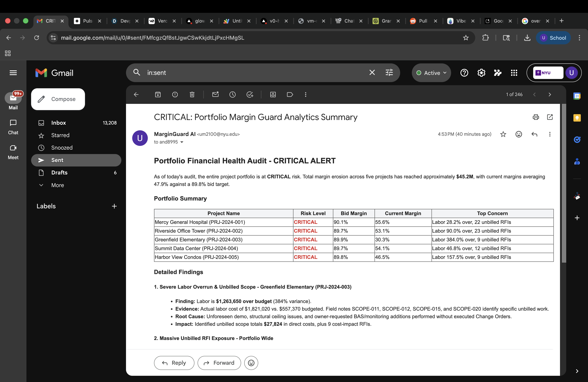588x382 pixels.
Task: Open the Inbox folder
Action: [x=59, y=123]
